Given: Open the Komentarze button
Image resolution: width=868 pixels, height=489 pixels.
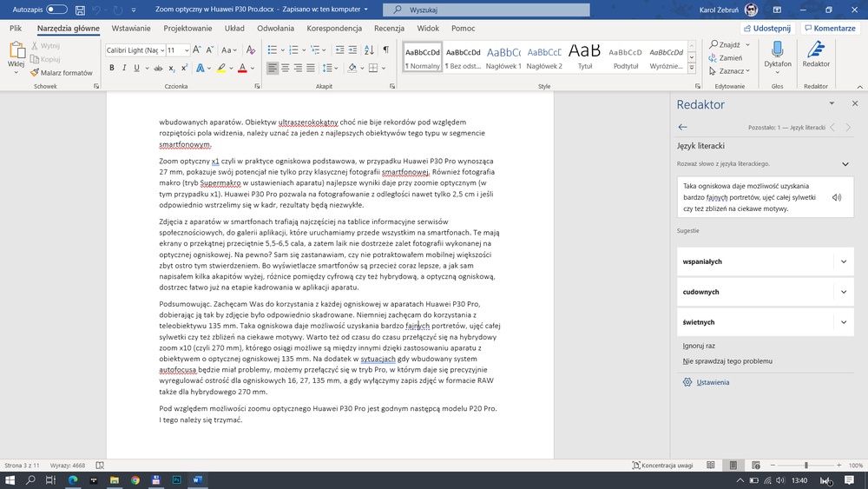Looking at the screenshot, I should (x=830, y=29).
